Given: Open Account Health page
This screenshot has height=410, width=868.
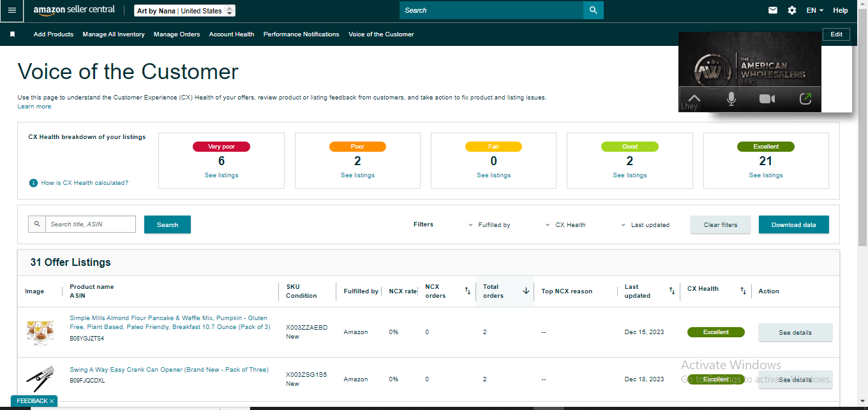Looking at the screenshot, I should 232,34.
